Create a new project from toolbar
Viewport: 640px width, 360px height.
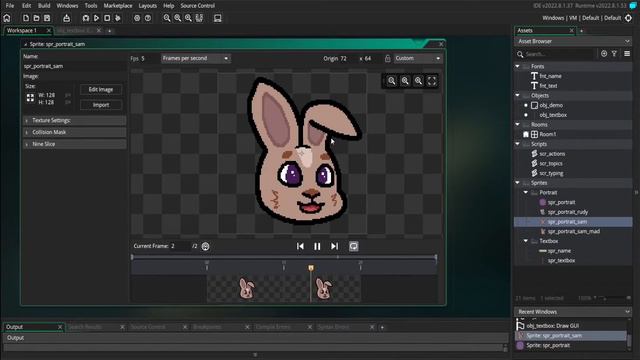tap(26, 18)
